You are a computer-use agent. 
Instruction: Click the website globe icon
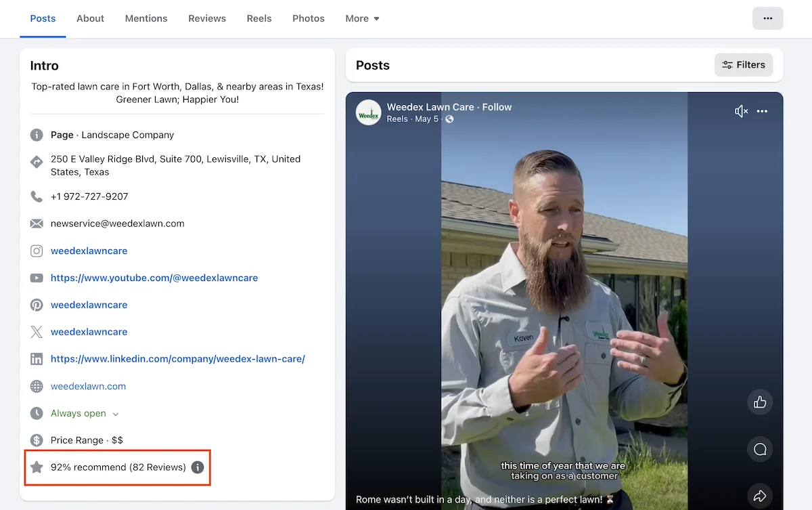[37, 386]
